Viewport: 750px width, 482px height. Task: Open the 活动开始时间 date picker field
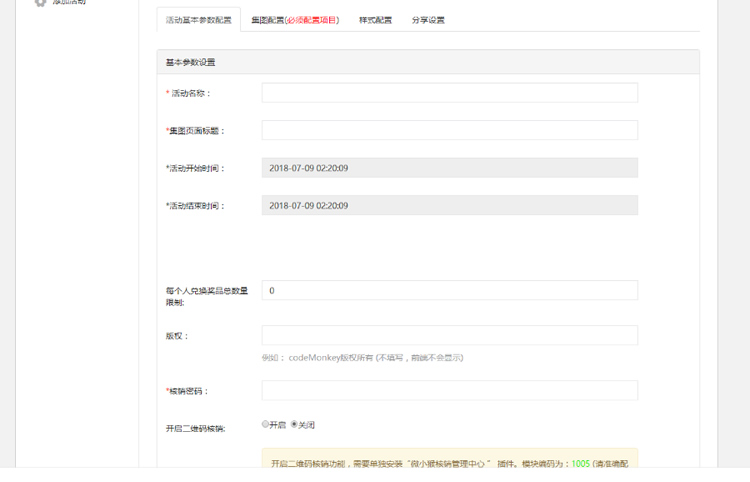449,168
